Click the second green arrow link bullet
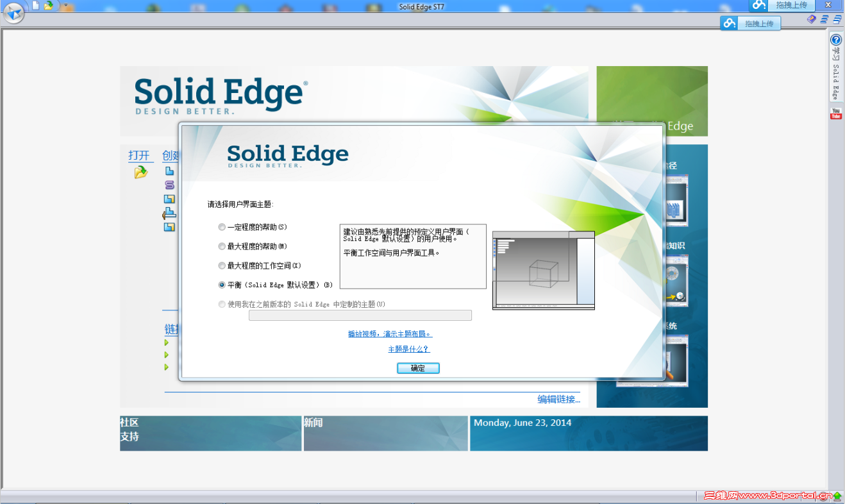845x504 pixels. pos(166,355)
